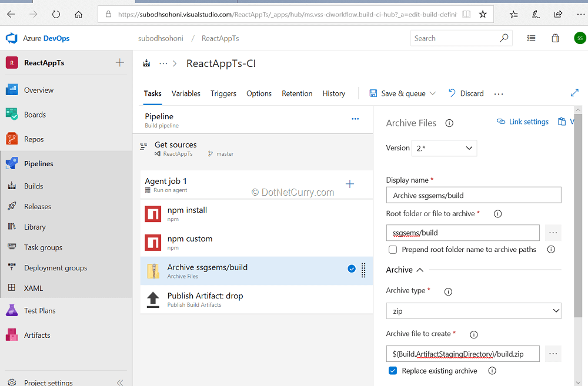The width and height of the screenshot is (588, 386).
Task: Open reading view book icon
Action: point(466,14)
